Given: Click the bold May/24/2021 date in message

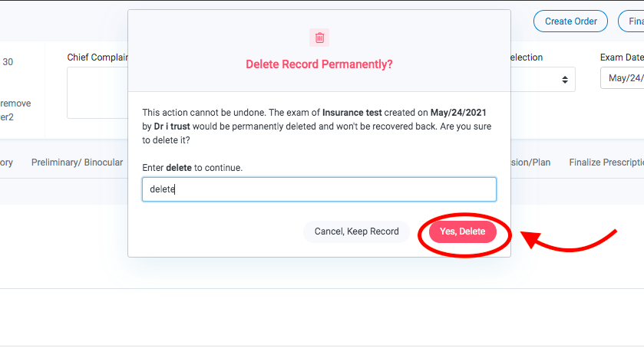Looking at the screenshot, I should tap(458, 113).
